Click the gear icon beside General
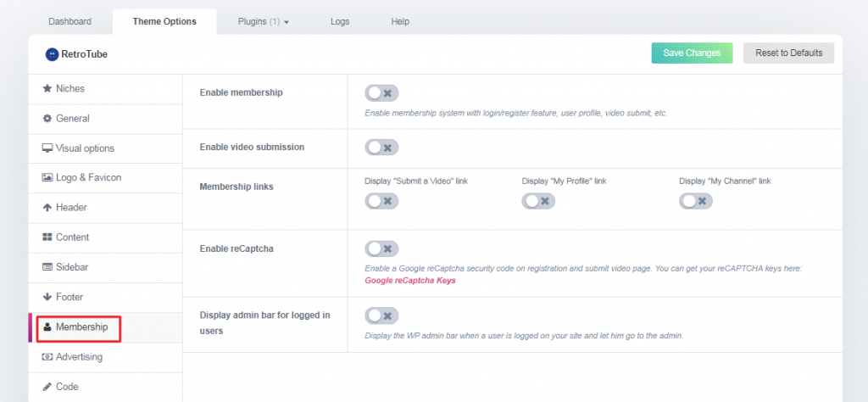Screen dimensions: 868x402 47,119
